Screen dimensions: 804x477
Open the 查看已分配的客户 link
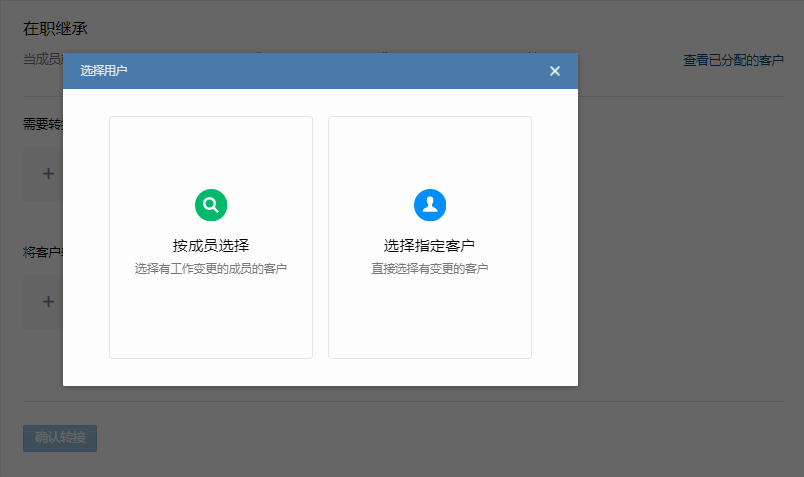click(733, 60)
